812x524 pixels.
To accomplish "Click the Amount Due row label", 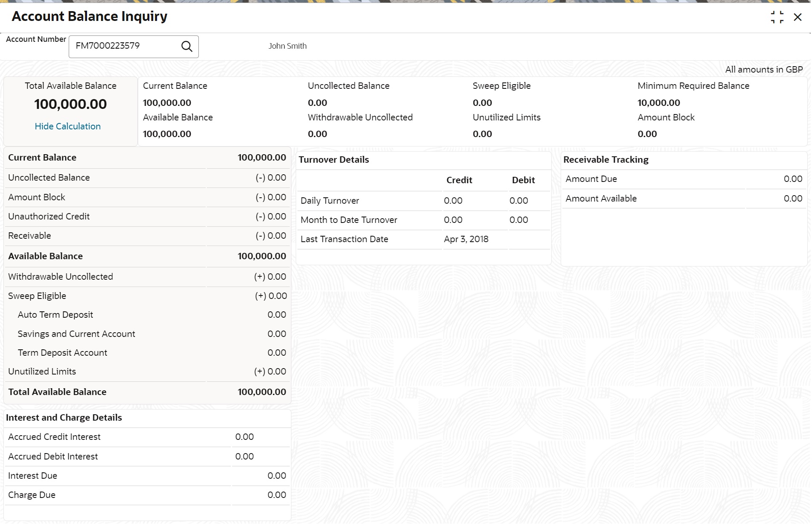I will (x=591, y=179).
